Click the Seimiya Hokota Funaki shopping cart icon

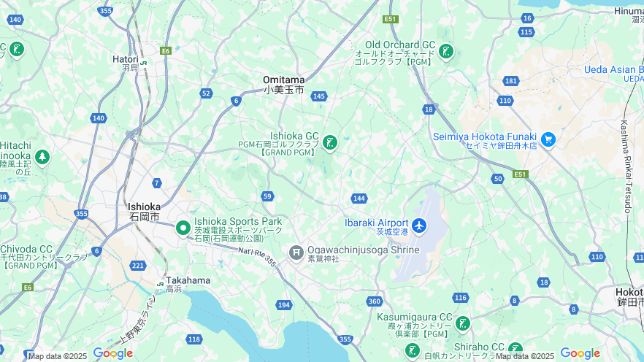point(548,140)
